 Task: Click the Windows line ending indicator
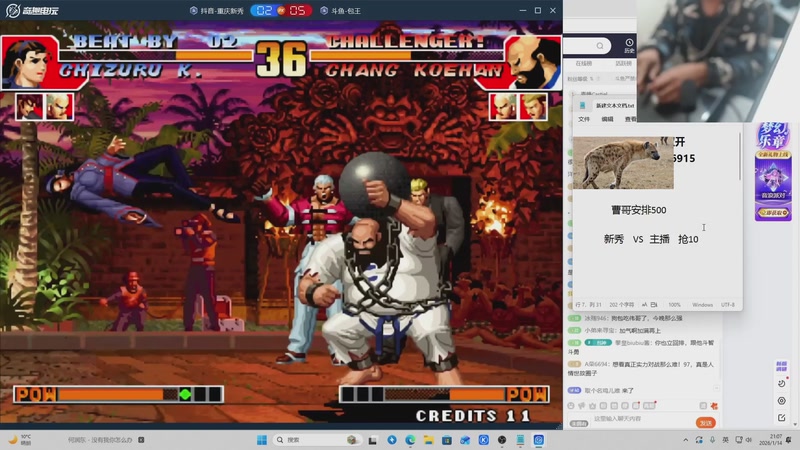pos(702,305)
